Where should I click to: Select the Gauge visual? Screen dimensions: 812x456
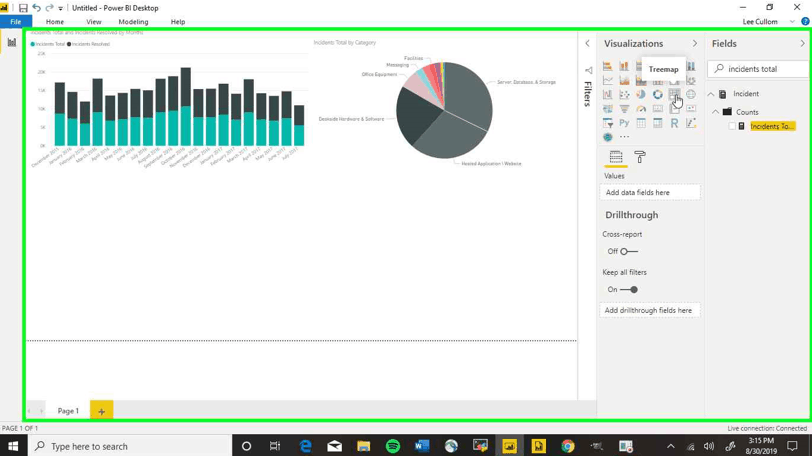pyautogui.click(x=641, y=109)
